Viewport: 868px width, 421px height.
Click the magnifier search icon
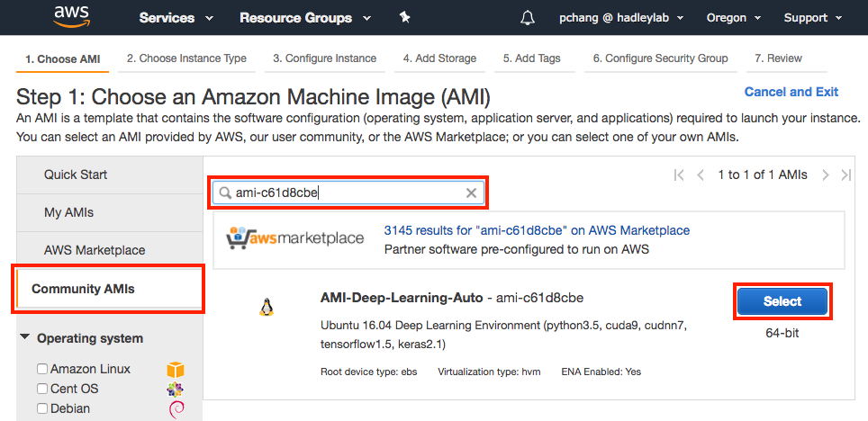click(225, 193)
